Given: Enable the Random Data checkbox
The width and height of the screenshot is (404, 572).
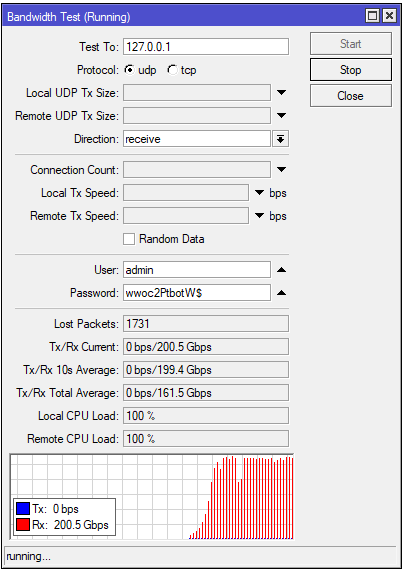Looking at the screenshot, I should 128,239.
